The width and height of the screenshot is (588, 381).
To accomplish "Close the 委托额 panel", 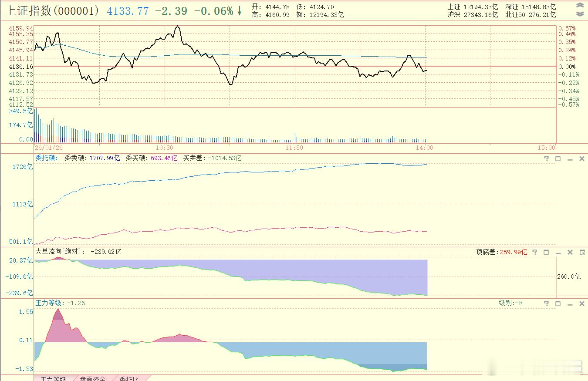I will tap(581, 159).
